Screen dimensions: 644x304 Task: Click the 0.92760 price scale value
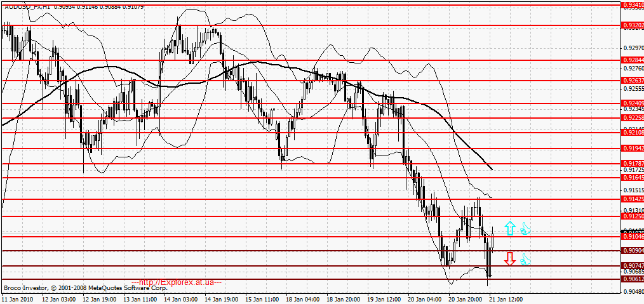point(633,68)
